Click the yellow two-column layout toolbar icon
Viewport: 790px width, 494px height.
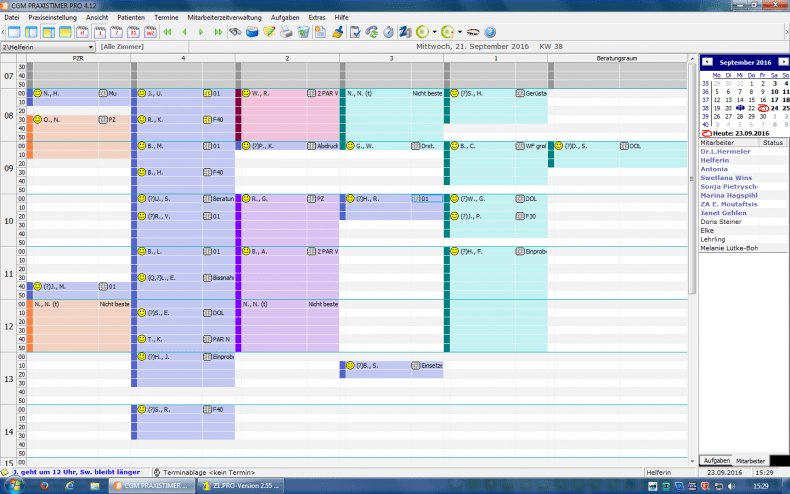point(48,32)
